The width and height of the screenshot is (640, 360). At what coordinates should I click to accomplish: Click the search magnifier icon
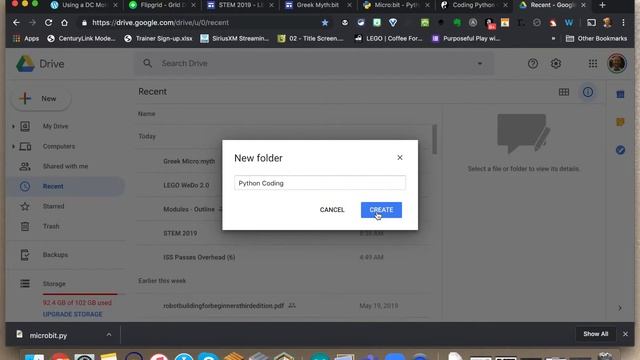pyautogui.click(x=148, y=63)
